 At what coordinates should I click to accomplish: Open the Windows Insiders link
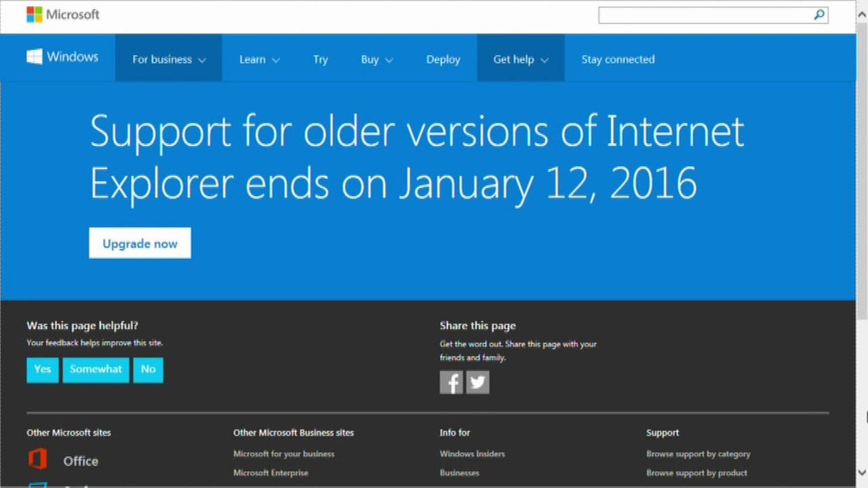coord(472,454)
